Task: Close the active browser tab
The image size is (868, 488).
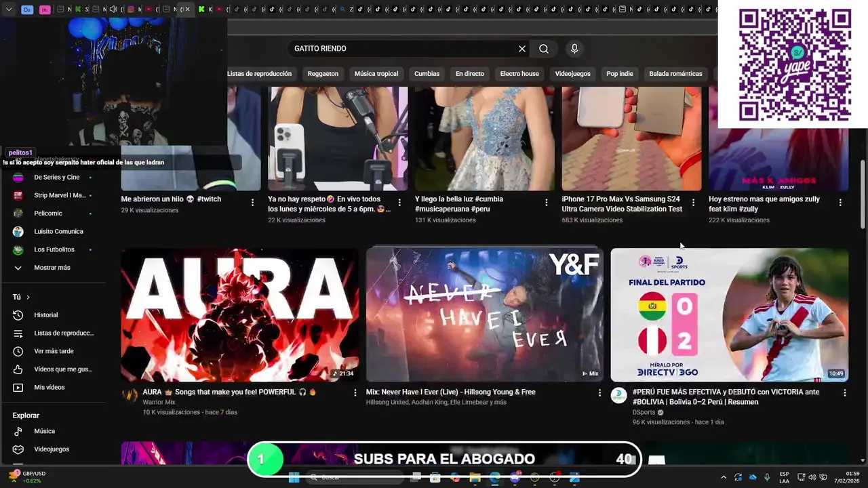Action: (188, 9)
